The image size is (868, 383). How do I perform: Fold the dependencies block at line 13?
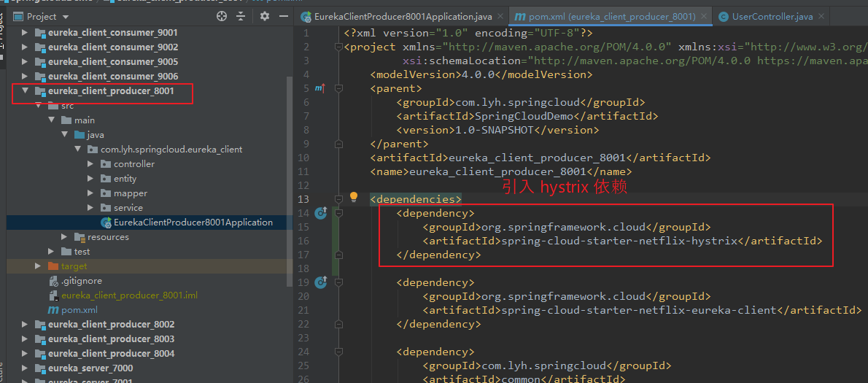point(338,198)
